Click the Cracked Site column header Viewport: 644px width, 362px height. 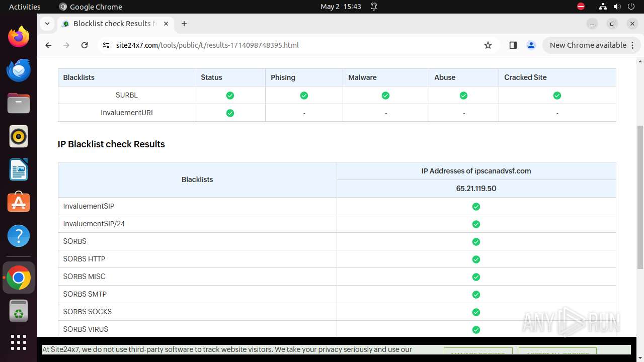click(x=525, y=77)
